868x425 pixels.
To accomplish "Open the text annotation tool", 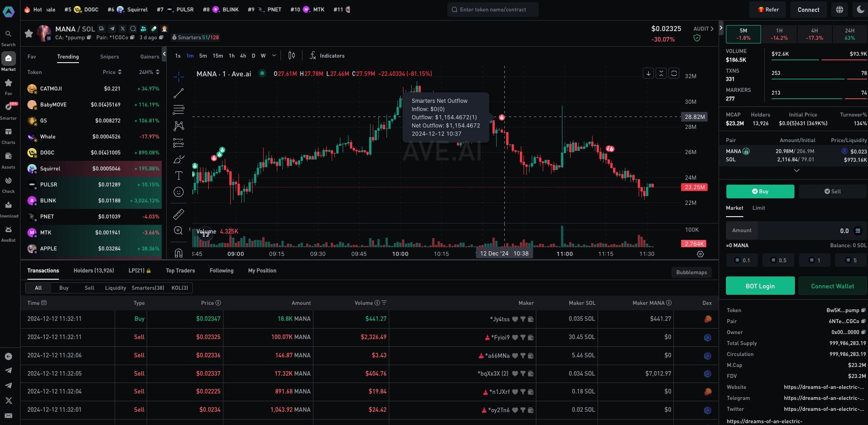I will (x=178, y=175).
